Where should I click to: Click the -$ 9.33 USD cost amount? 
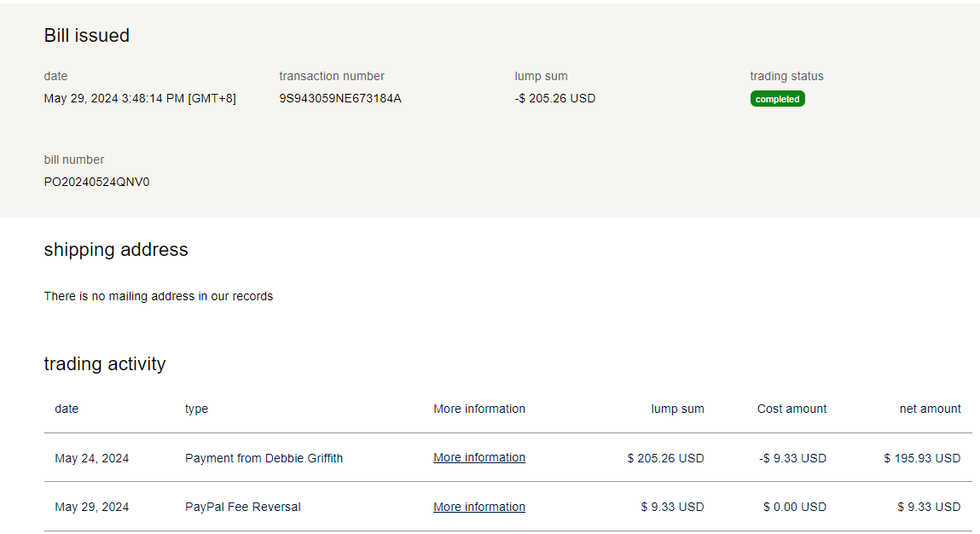pyautogui.click(x=792, y=458)
